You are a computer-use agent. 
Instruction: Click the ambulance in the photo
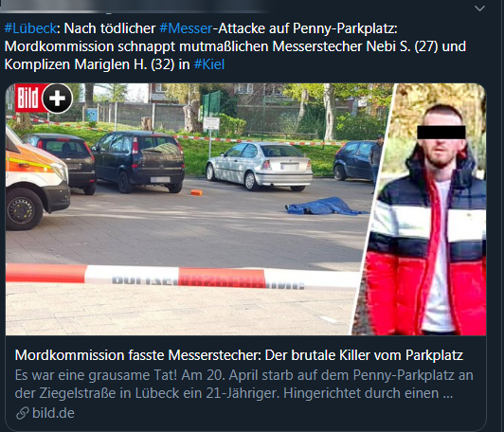(35, 178)
